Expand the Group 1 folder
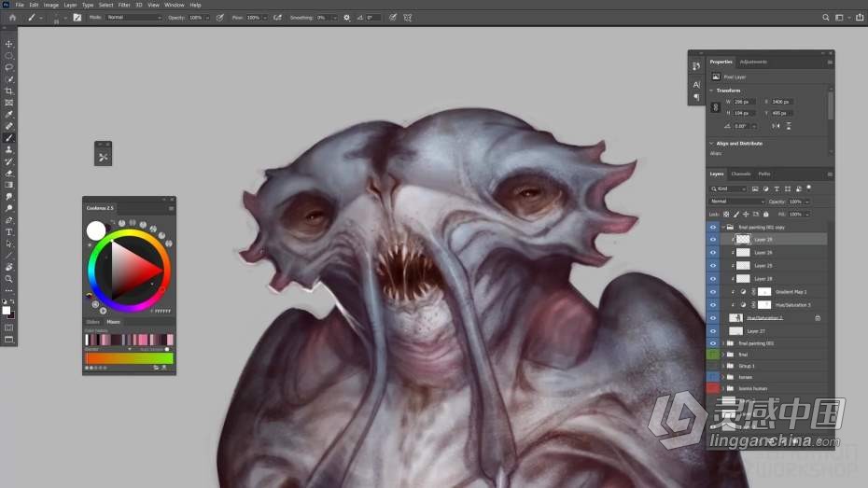Screen dimensions: 868x488 coord(723,367)
